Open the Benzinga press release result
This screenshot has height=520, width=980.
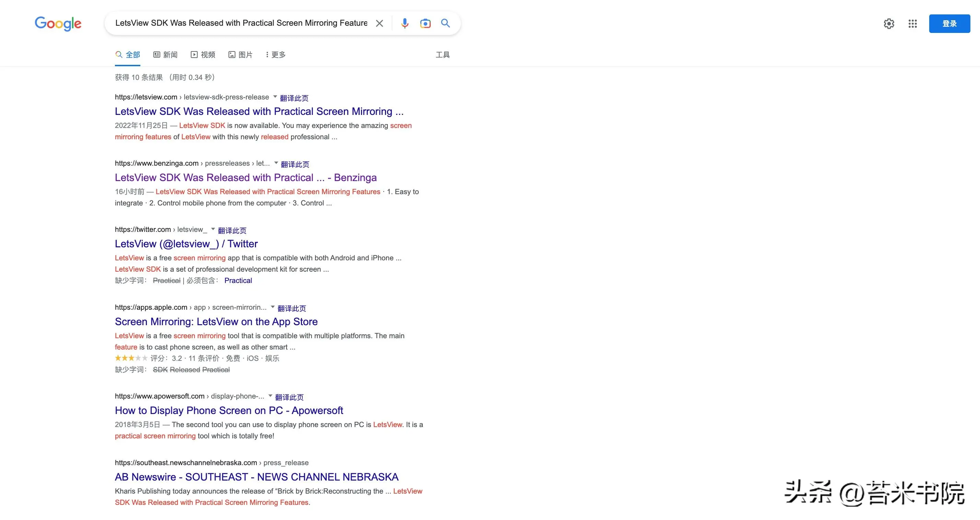(246, 178)
